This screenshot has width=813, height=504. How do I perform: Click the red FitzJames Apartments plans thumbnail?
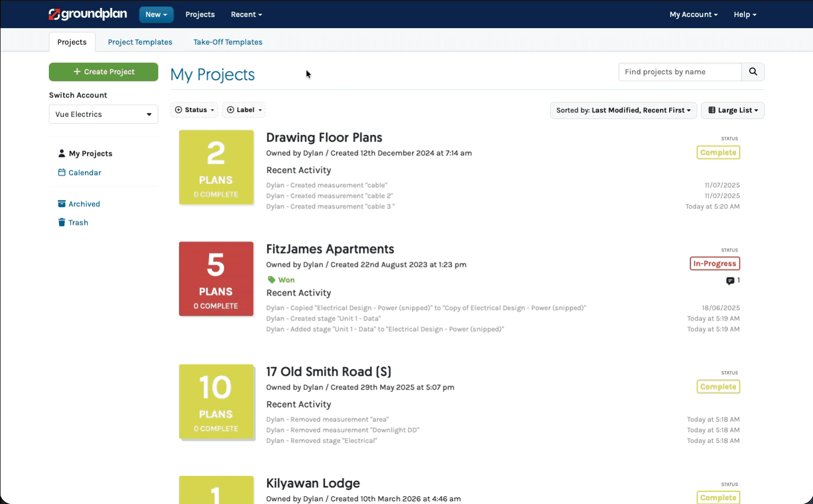[x=216, y=279]
